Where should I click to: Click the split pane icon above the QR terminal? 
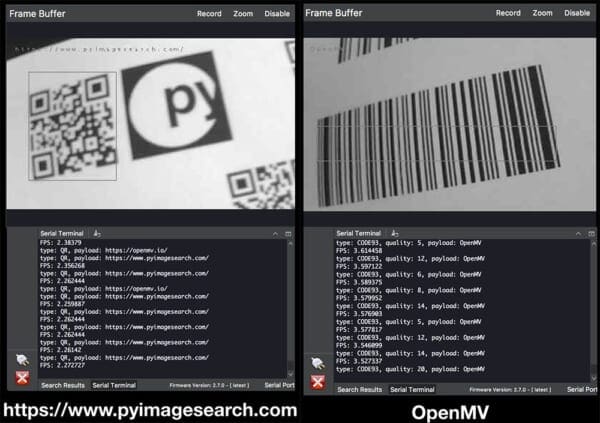[x=288, y=232]
